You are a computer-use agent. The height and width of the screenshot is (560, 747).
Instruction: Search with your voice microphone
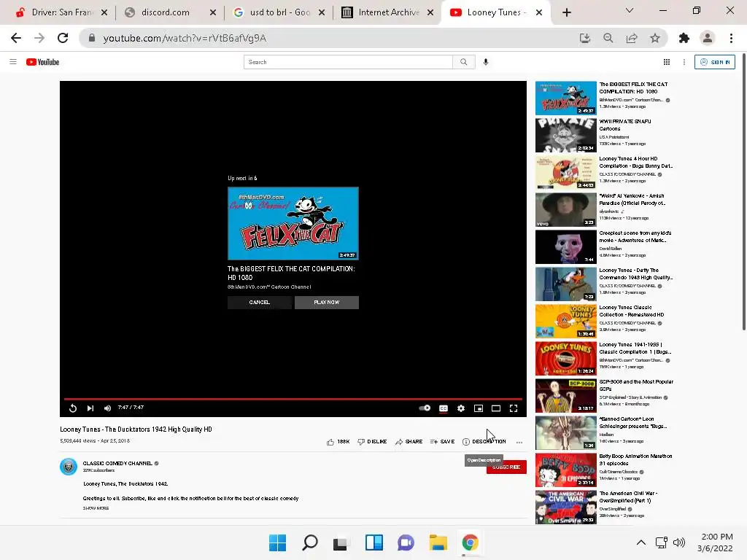click(485, 62)
